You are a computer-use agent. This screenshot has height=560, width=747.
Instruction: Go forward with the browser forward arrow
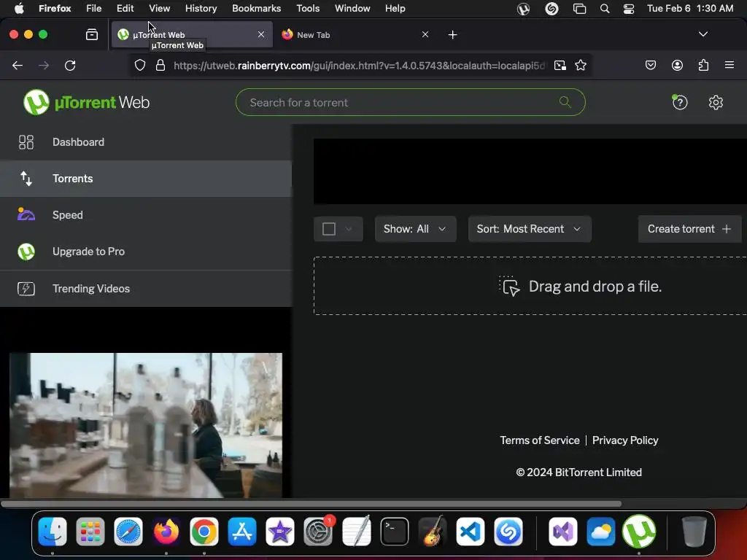tap(44, 65)
